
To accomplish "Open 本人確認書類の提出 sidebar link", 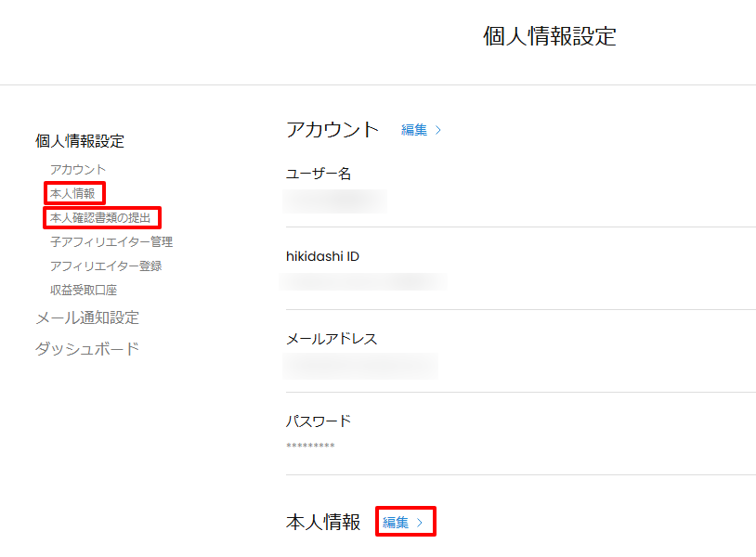I will pos(100,217).
